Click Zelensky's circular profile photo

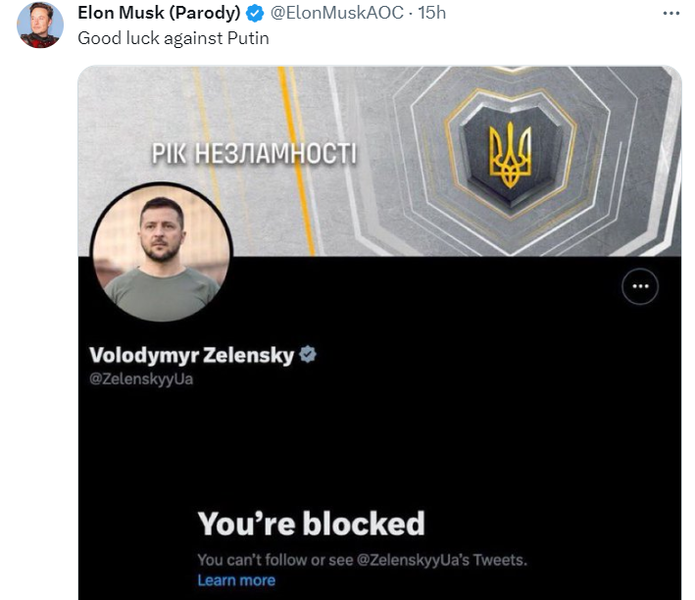161,252
